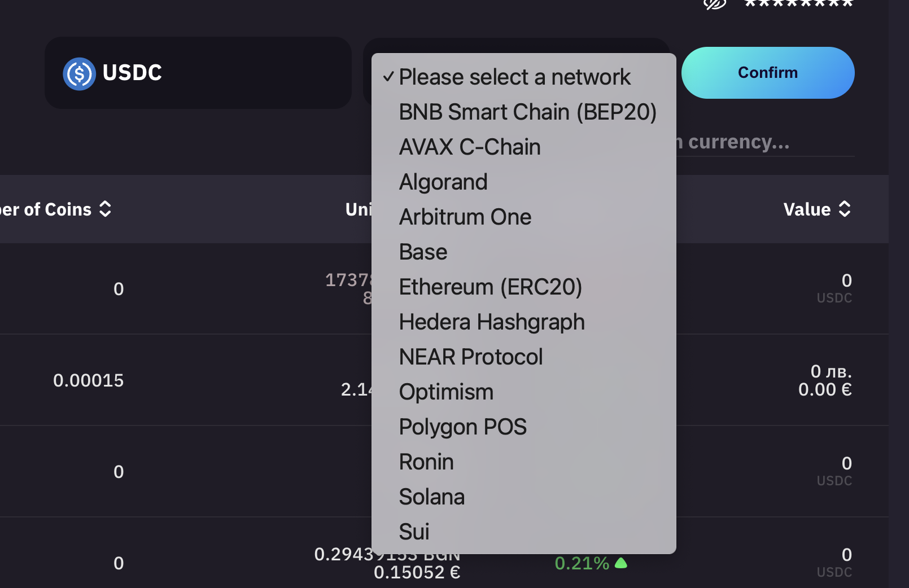Choose NEAR Protocol network
The height and width of the screenshot is (588, 909).
[x=471, y=357]
